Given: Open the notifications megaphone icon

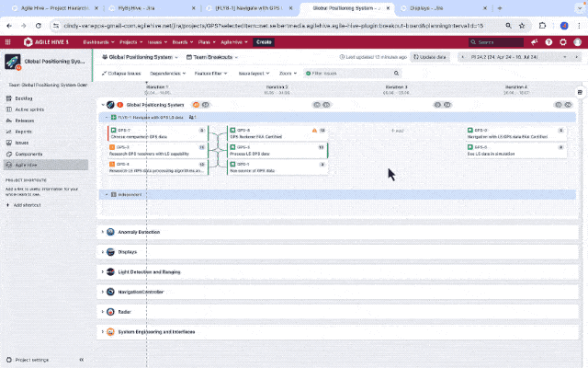Looking at the screenshot, I should (x=535, y=42).
